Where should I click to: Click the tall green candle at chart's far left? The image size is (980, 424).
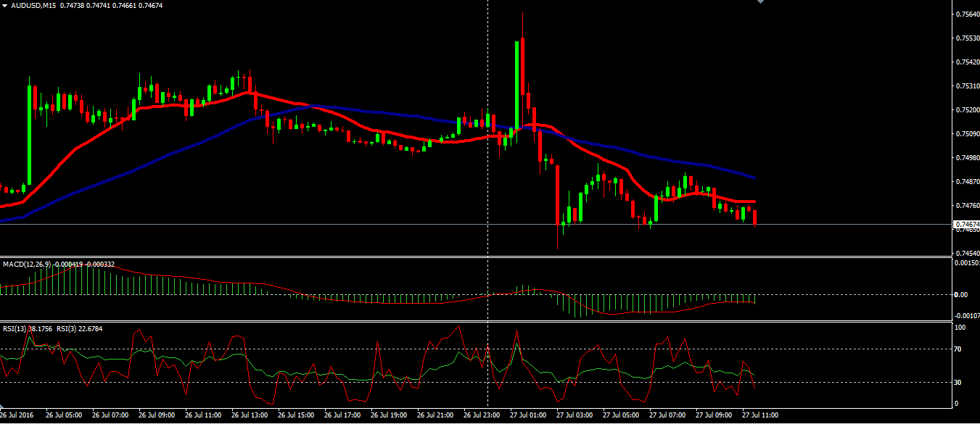point(30,134)
